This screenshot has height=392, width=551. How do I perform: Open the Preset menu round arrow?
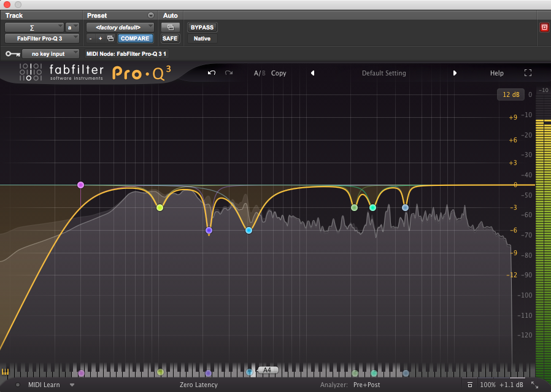click(x=151, y=15)
